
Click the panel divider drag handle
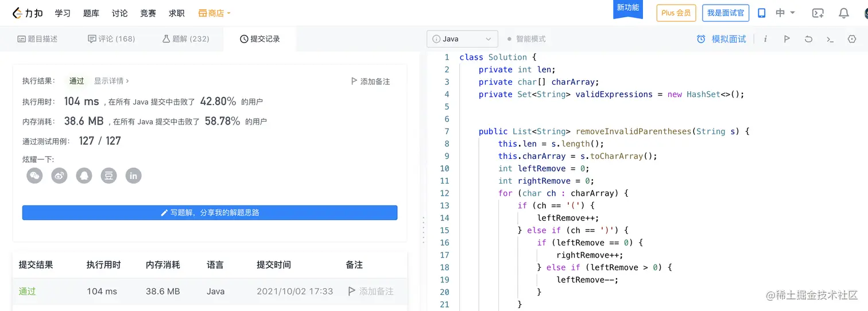pos(423,230)
